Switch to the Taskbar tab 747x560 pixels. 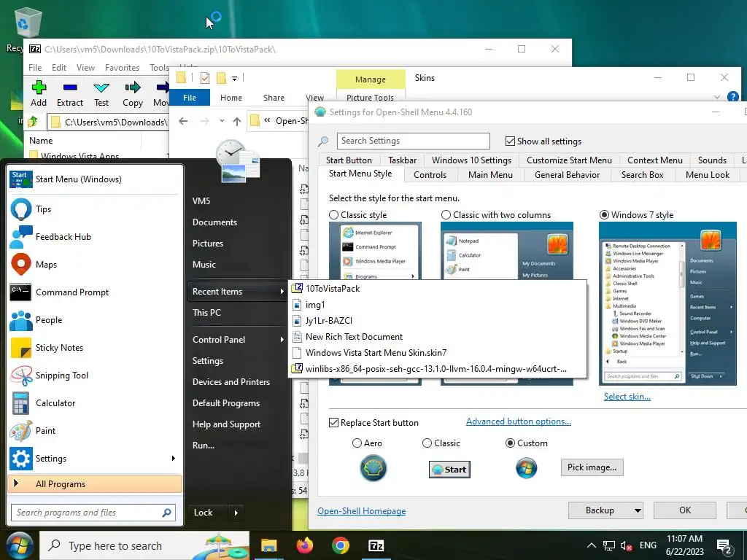click(x=402, y=160)
